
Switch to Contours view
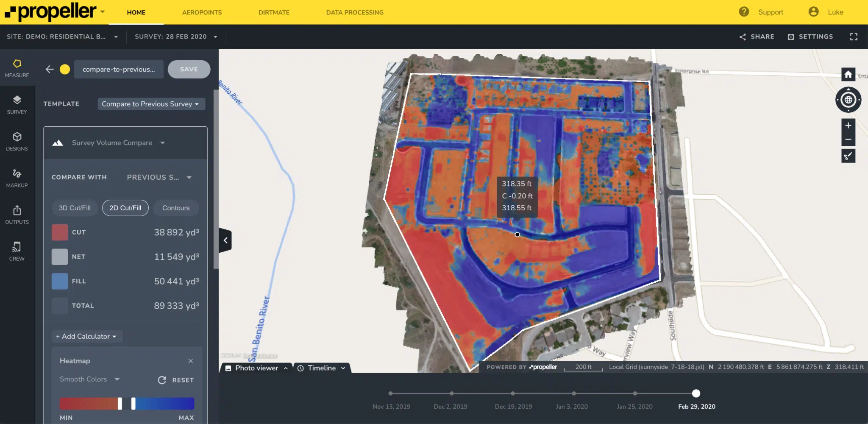176,208
